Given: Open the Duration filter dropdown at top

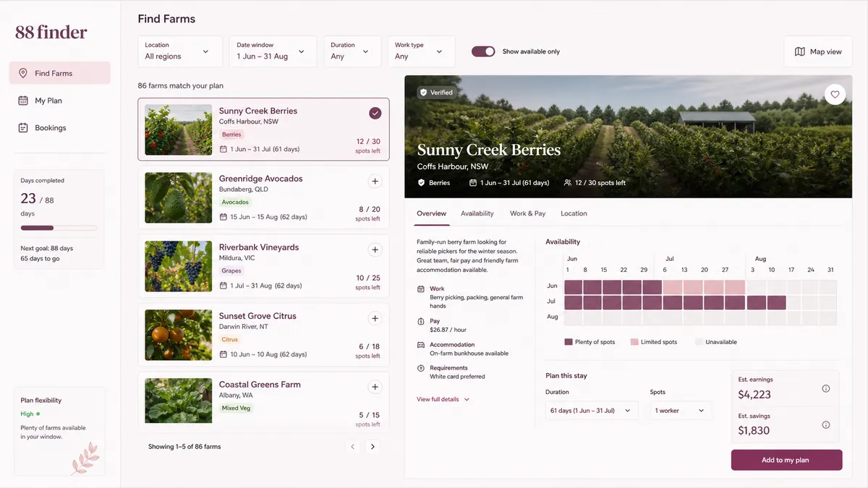Looking at the screenshot, I should pos(352,51).
